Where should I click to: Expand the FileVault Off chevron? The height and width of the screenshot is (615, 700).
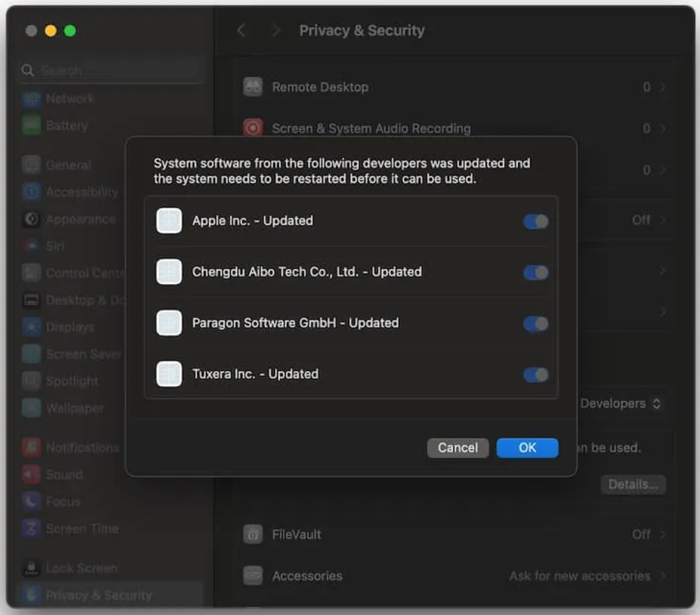[663, 534]
